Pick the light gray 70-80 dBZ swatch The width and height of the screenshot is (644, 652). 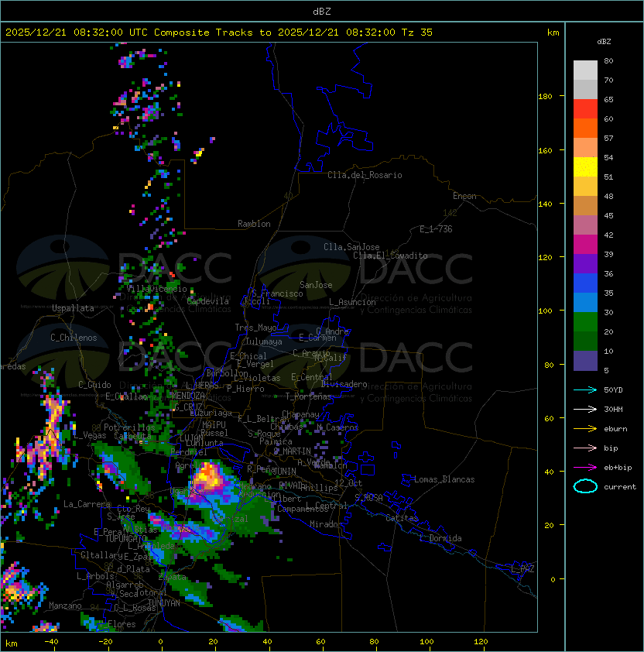click(x=585, y=70)
